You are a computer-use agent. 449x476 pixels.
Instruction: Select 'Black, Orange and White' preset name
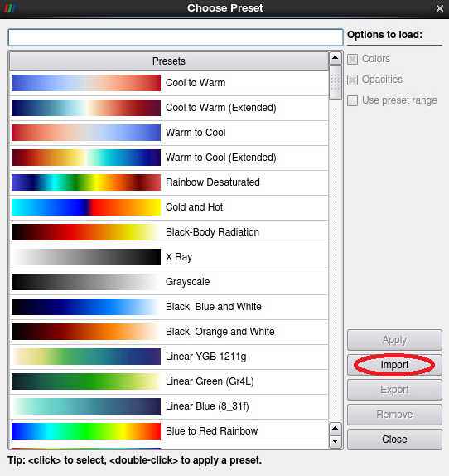220,332
